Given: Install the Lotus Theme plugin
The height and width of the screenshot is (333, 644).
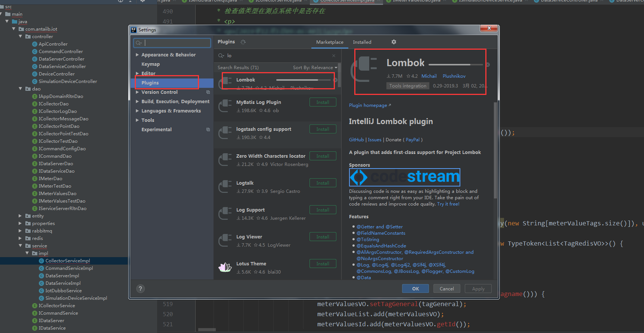Looking at the screenshot, I should (323, 264).
